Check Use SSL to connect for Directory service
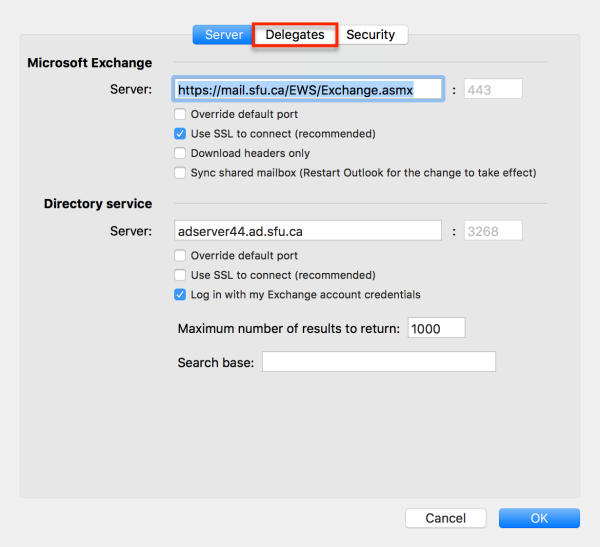This screenshot has width=600, height=547. (x=180, y=275)
